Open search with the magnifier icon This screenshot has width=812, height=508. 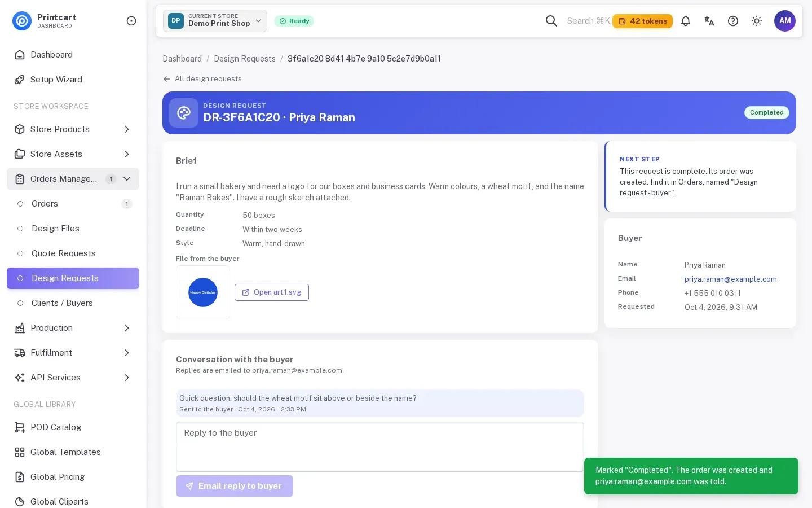coord(551,21)
